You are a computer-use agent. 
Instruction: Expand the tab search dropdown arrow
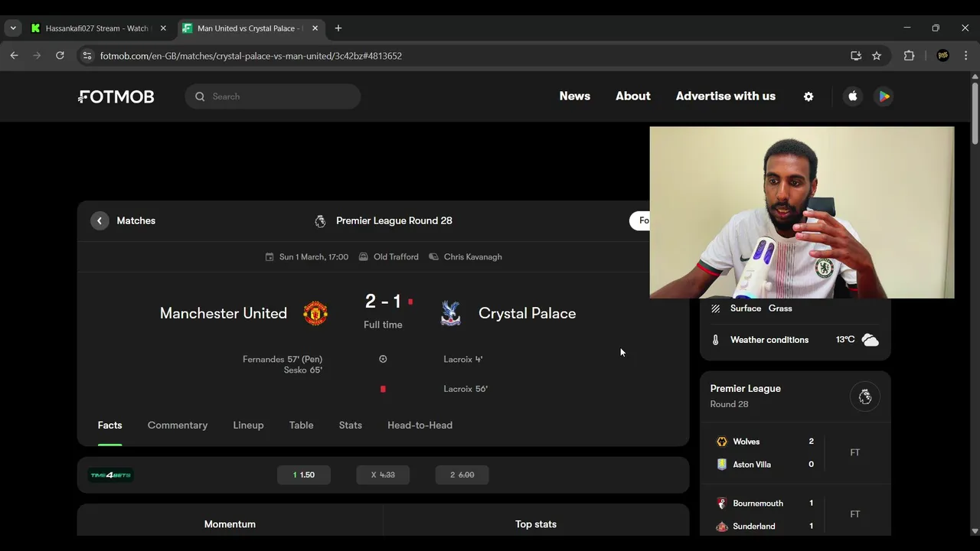(x=12, y=28)
